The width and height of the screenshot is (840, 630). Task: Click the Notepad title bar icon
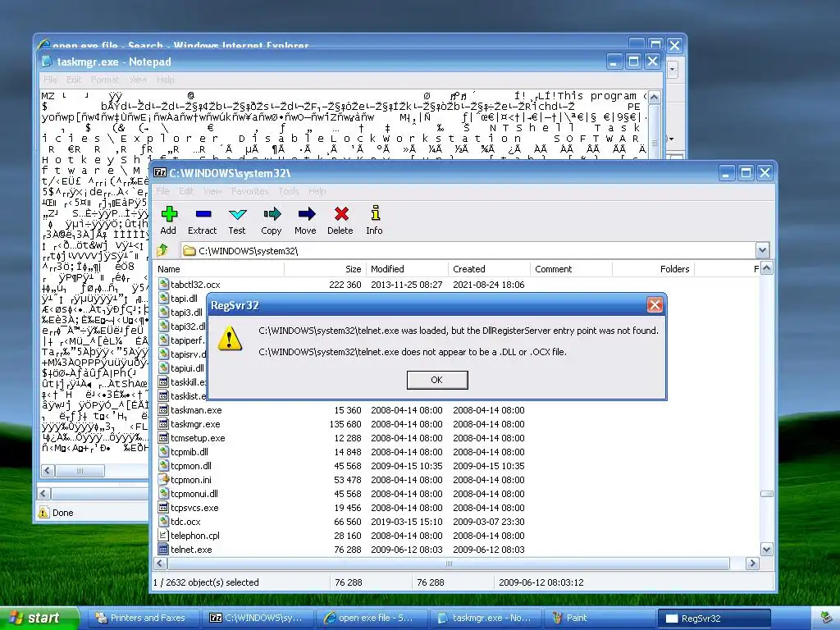[x=47, y=61]
